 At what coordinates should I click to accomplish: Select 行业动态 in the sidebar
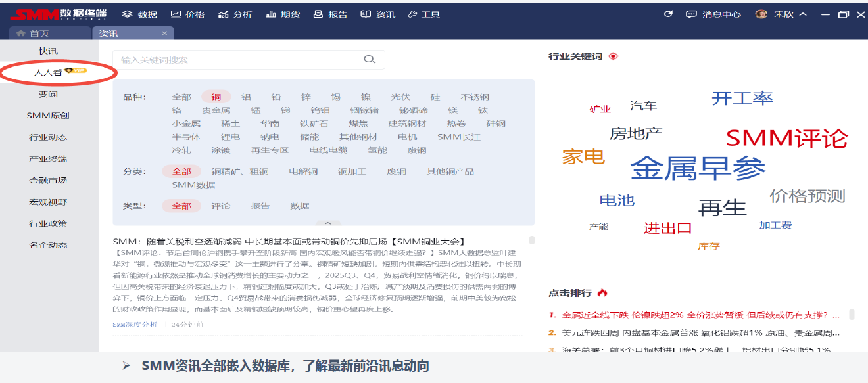48,137
